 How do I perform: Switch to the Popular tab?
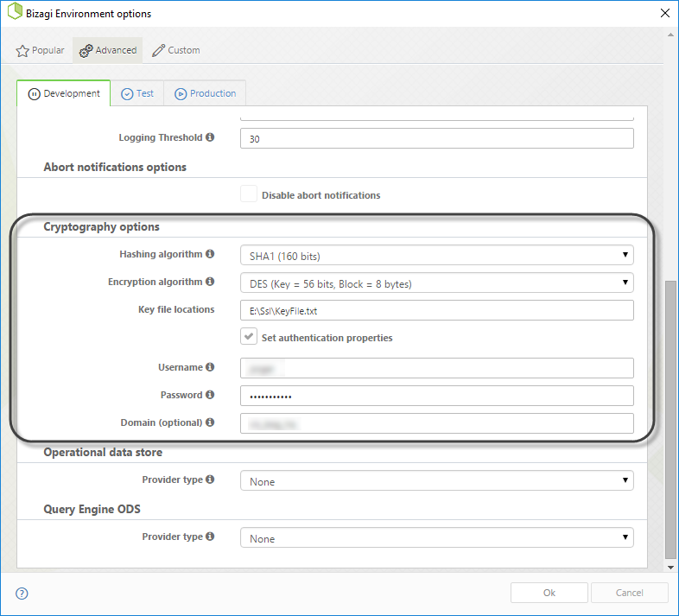pyautogui.click(x=41, y=51)
